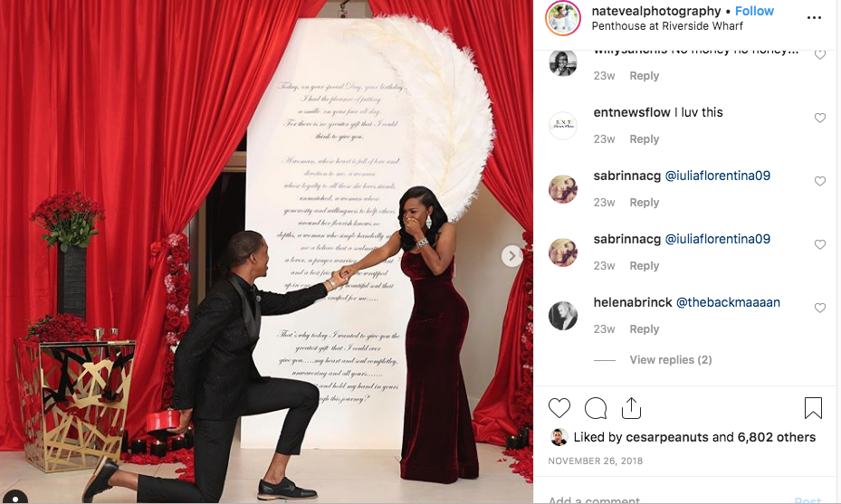Open Penthouse at Riverside Wharf location
841x504 pixels.
(x=667, y=25)
